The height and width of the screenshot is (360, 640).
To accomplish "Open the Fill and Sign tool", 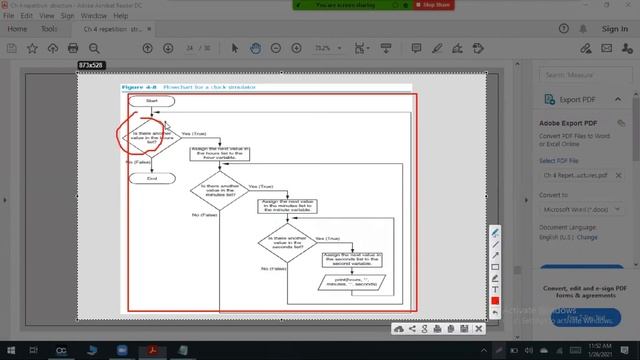I will click(x=458, y=48).
